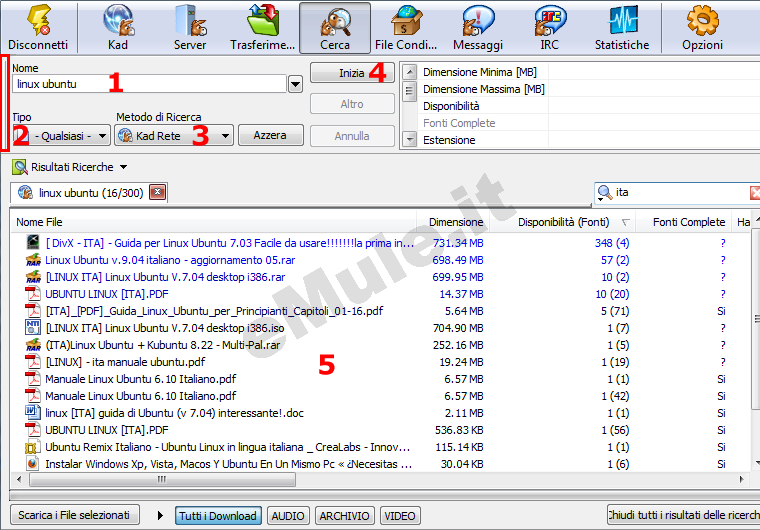Select the ARCHIVIO category tab
Screen dimensions: 760x530
[x=344, y=515]
